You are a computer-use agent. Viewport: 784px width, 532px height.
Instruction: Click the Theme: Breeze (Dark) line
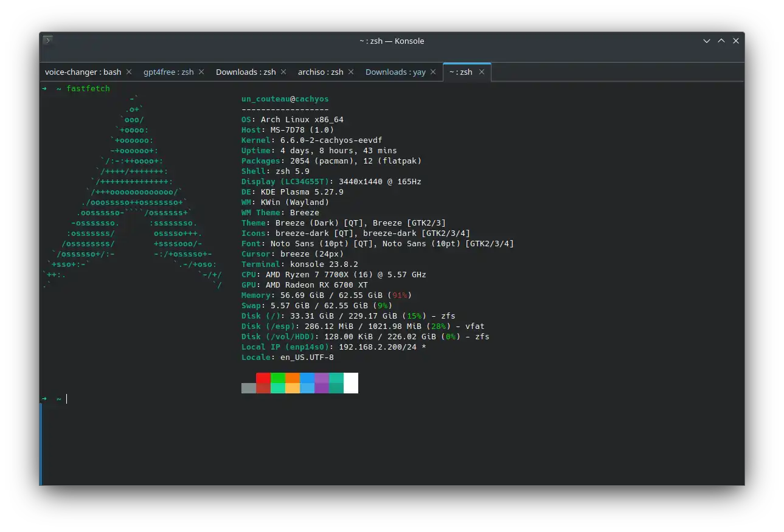(344, 223)
